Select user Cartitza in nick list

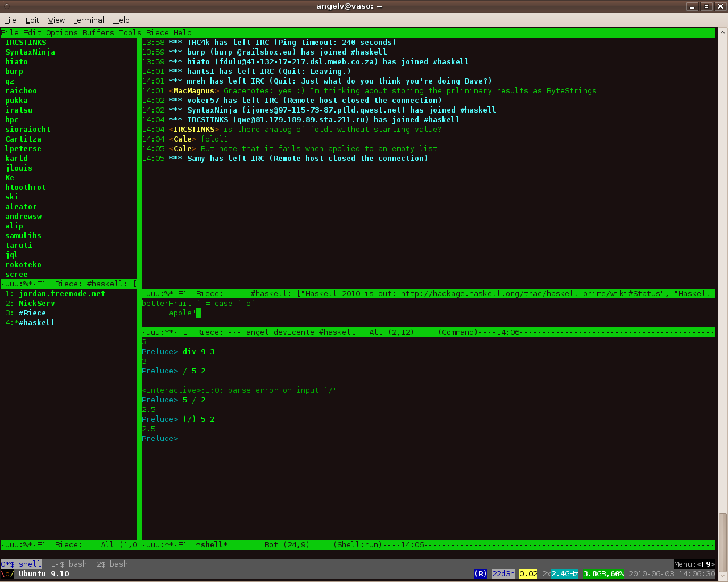click(x=23, y=139)
